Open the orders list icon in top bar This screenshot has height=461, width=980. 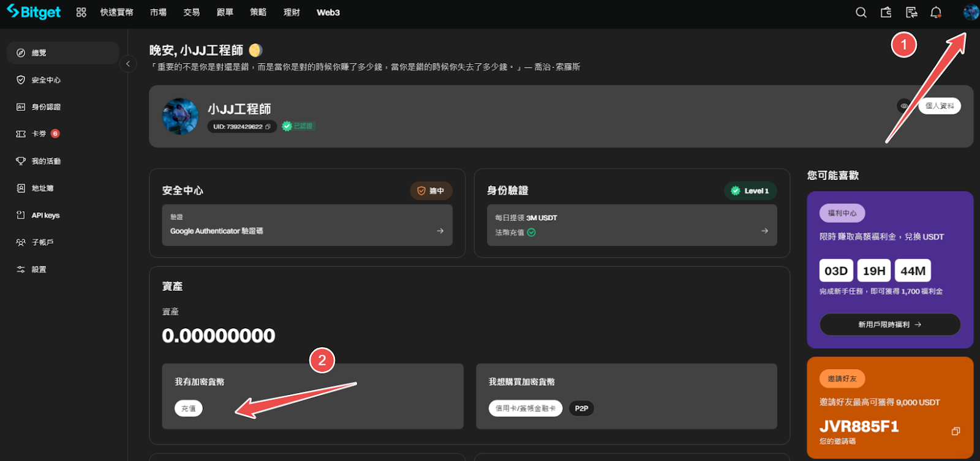pos(911,12)
